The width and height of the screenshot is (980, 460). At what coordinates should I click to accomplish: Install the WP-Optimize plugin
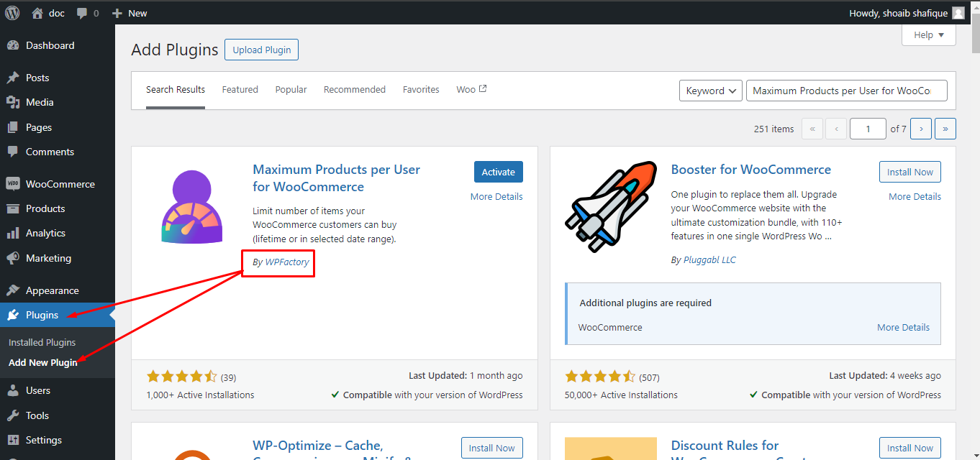(492, 448)
